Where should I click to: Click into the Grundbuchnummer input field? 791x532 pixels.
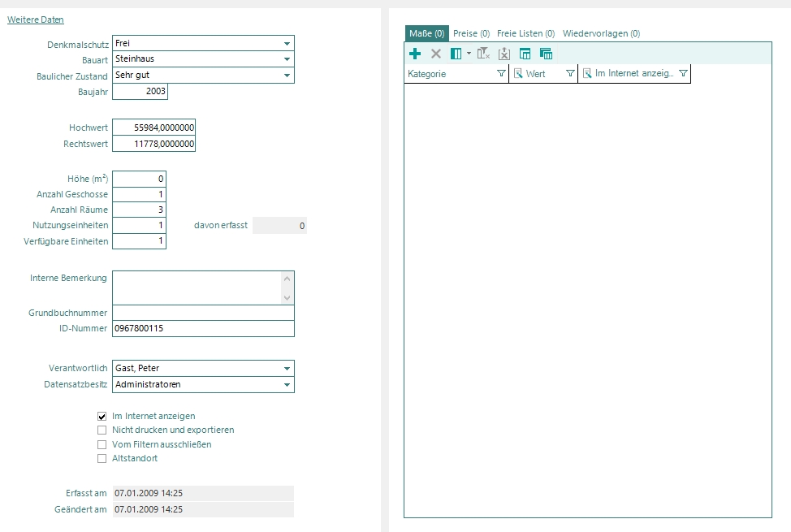point(203,313)
